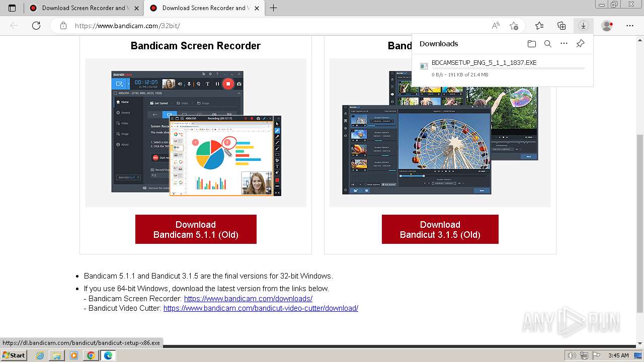Open the bandicut-video-cutter download link
Image resolution: width=644 pixels, height=362 pixels.
point(261,308)
